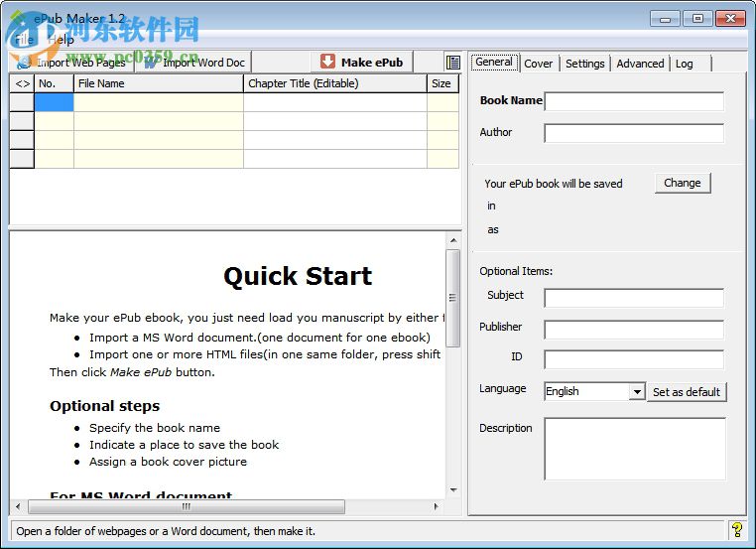
Task: Open the Help menu
Action: pyautogui.click(x=61, y=40)
